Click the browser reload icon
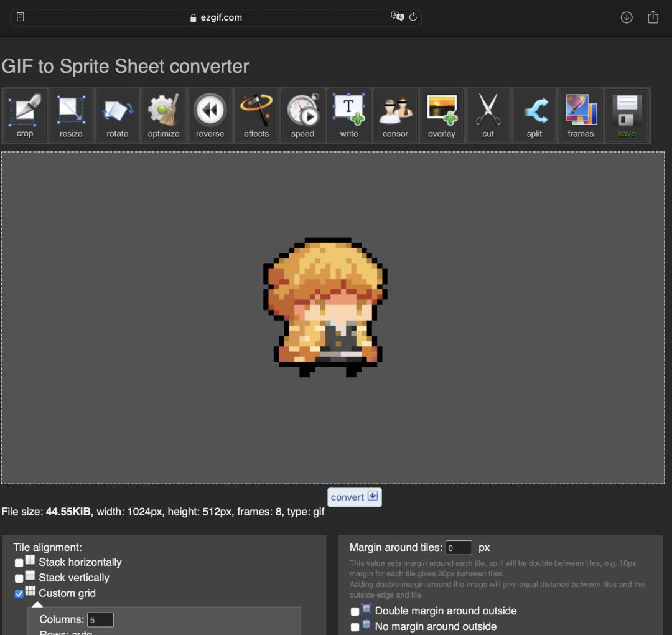Screen dimensions: 672x635 click(x=413, y=17)
